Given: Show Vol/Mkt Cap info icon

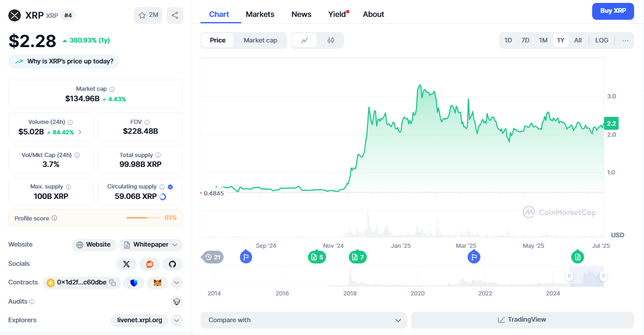Looking at the screenshot, I should [x=77, y=155].
